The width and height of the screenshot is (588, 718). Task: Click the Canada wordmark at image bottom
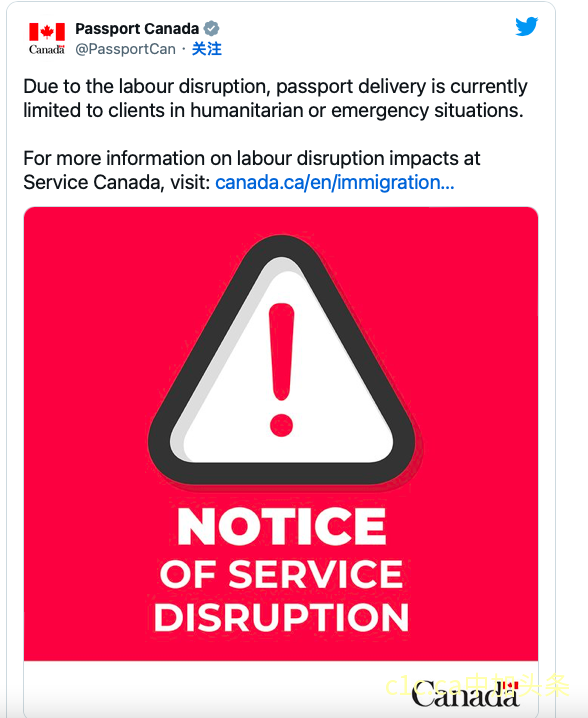(x=465, y=695)
